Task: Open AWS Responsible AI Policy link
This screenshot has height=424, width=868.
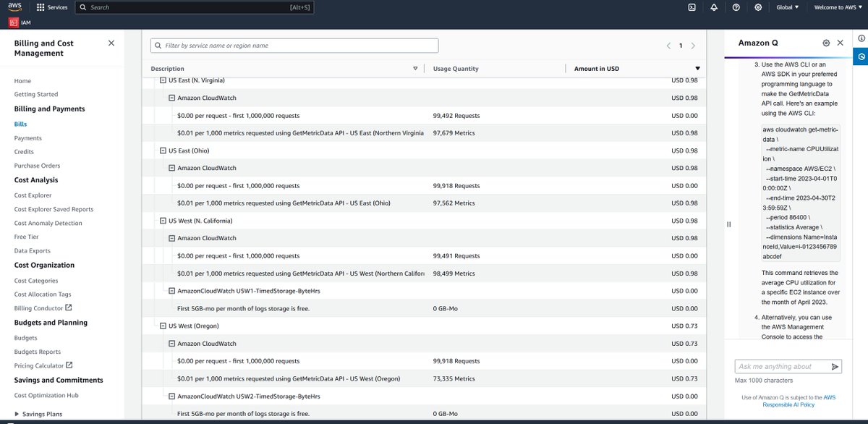Action: pos(799,401)
